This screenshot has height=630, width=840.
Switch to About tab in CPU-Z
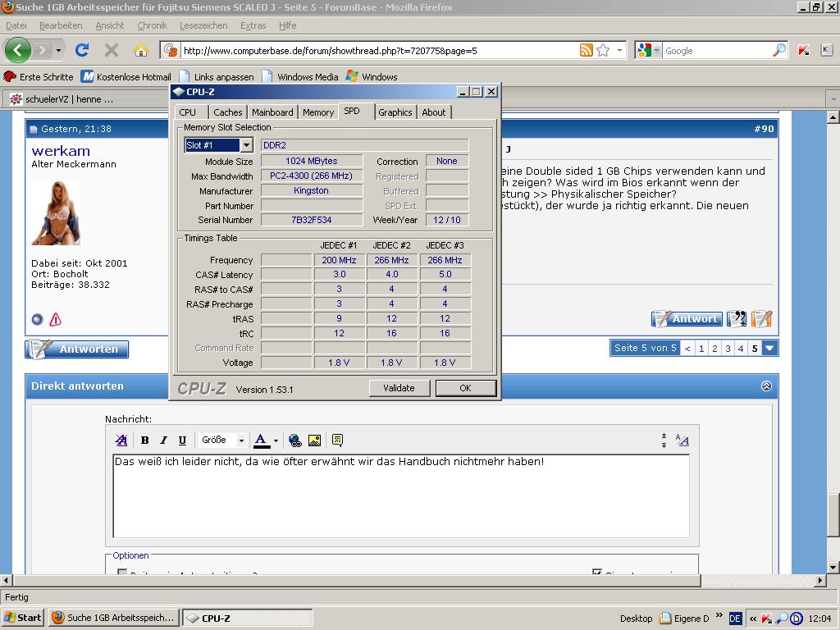point(433,112)
